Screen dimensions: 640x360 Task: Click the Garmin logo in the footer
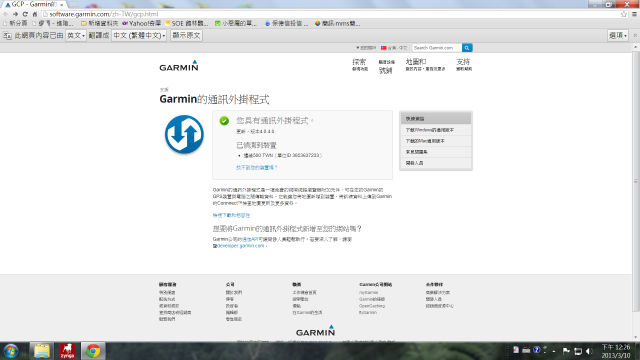[316, 331]
